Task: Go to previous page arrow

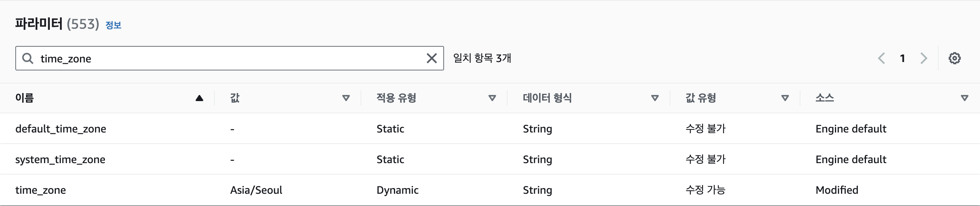Action: (x=882, y=58)
